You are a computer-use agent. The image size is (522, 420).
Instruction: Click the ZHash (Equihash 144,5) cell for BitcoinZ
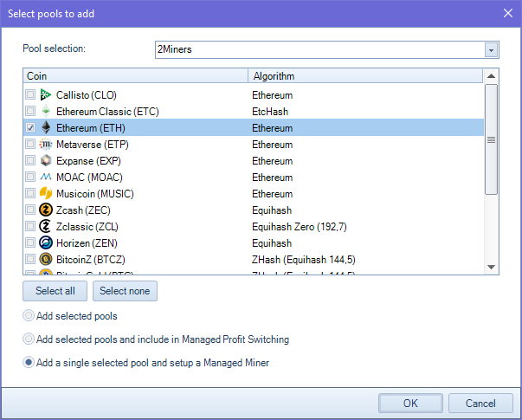click(x=304, y=259)
